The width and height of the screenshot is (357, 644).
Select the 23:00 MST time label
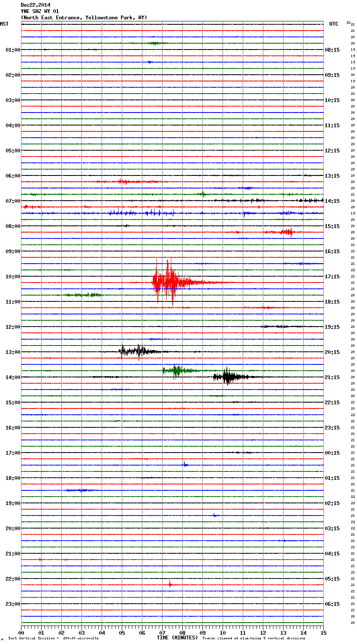click(13, 604)
